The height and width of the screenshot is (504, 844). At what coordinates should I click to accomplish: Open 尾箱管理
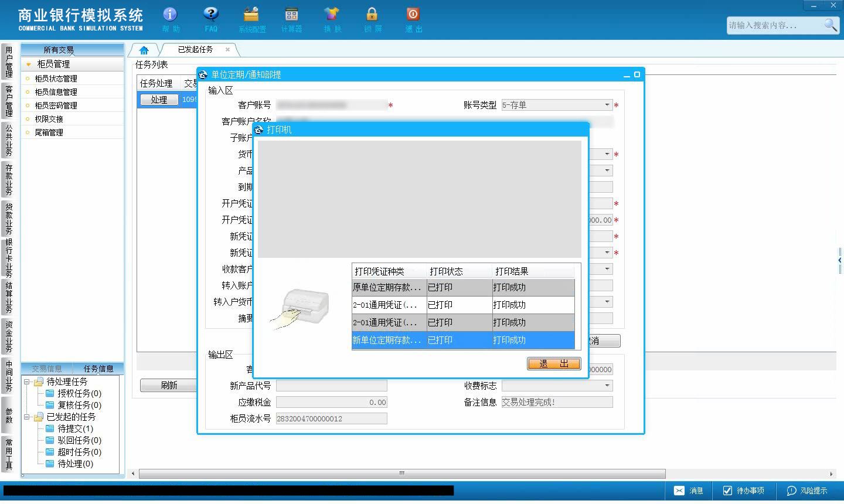(x=49, y=132)
